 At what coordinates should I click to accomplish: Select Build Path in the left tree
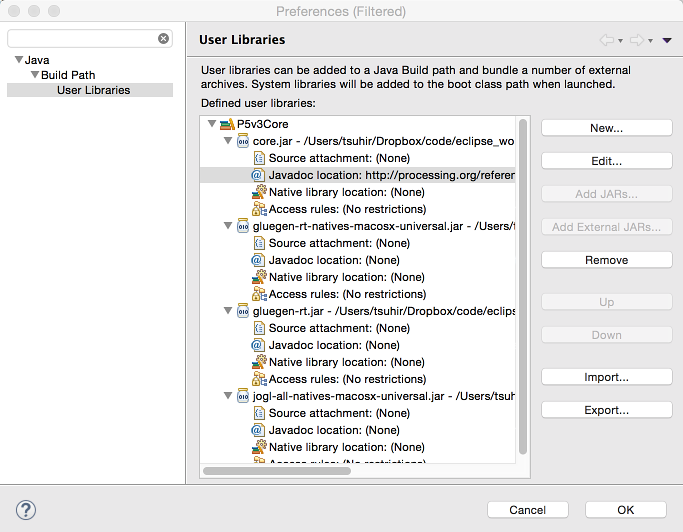tap(68, 75)
